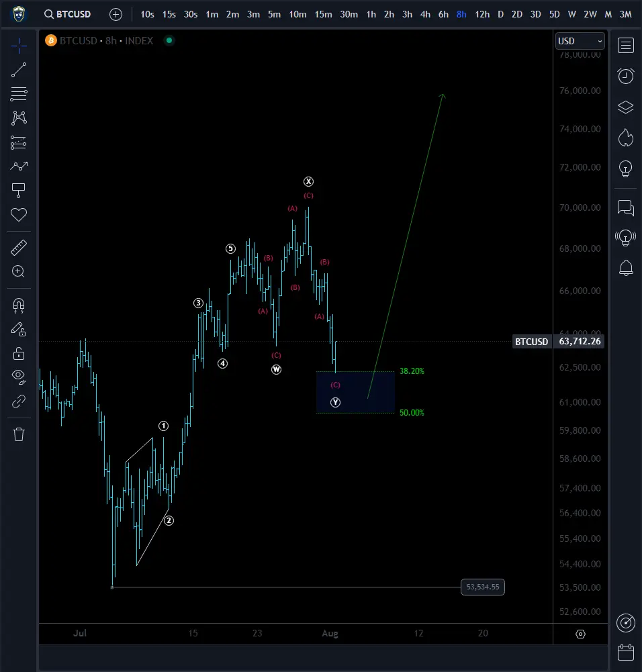This screenshot has height=672, width=642.
Task: Open the notifications bell panel
Action: tap(626, 268)
